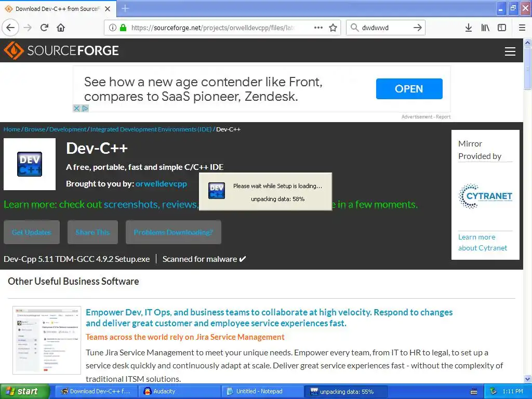The width and height of the screenshot is (532, 399).
Task: Select unpacking data taskbar item
Action: point(346,392)
